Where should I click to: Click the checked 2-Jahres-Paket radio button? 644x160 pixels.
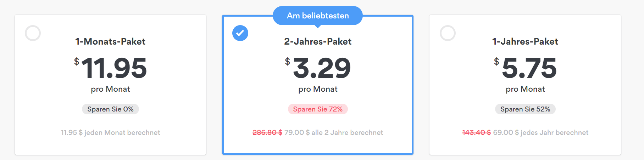pyautogui.click(x=240, y=33)
